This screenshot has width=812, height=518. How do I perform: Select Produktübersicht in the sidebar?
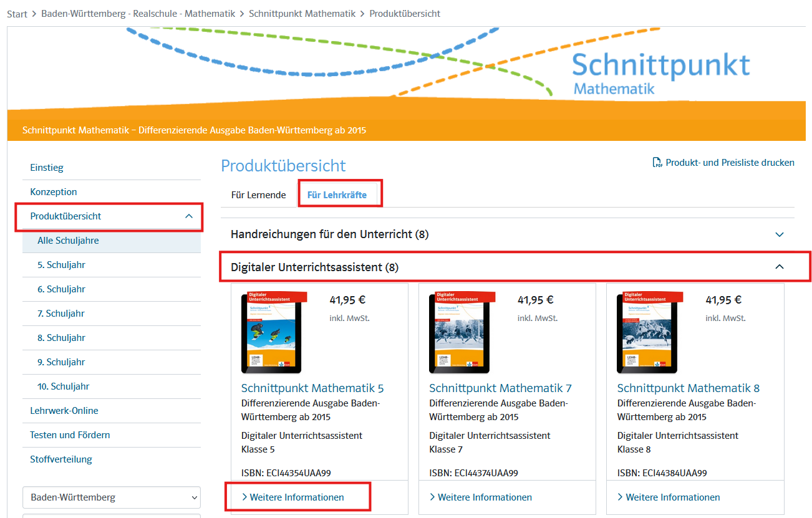point(65,216)
